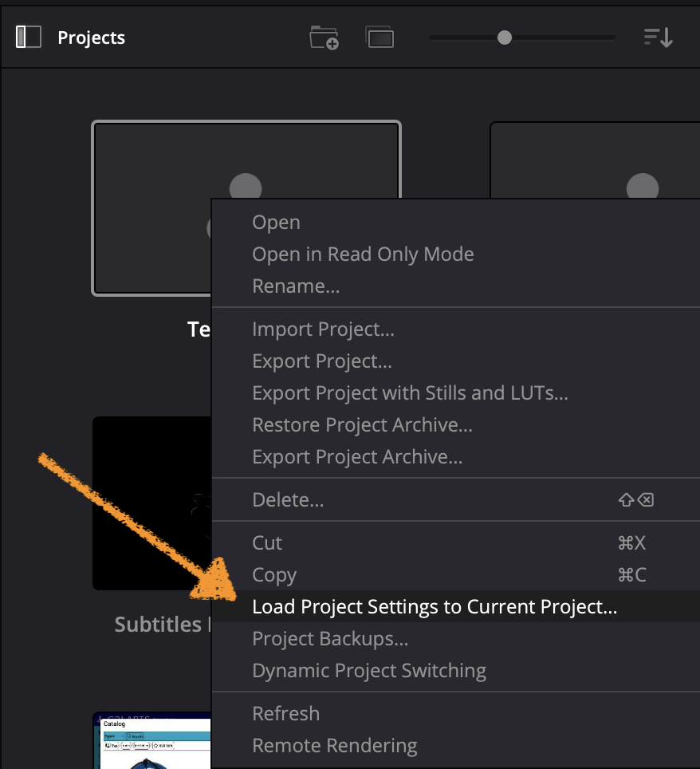Adjust the thumbnail size slider
700x769 pixels.
pyautogui.click(x=504, y=37)
